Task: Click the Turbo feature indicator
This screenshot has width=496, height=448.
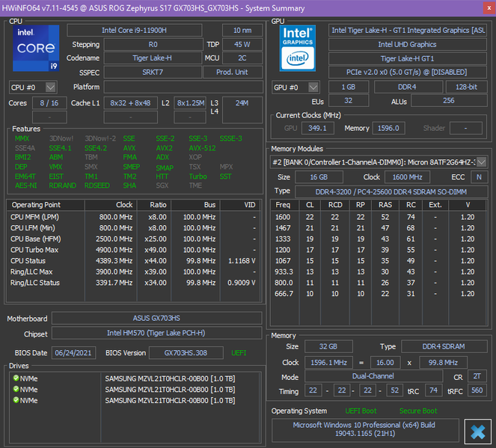Action: tap(198, 177)
